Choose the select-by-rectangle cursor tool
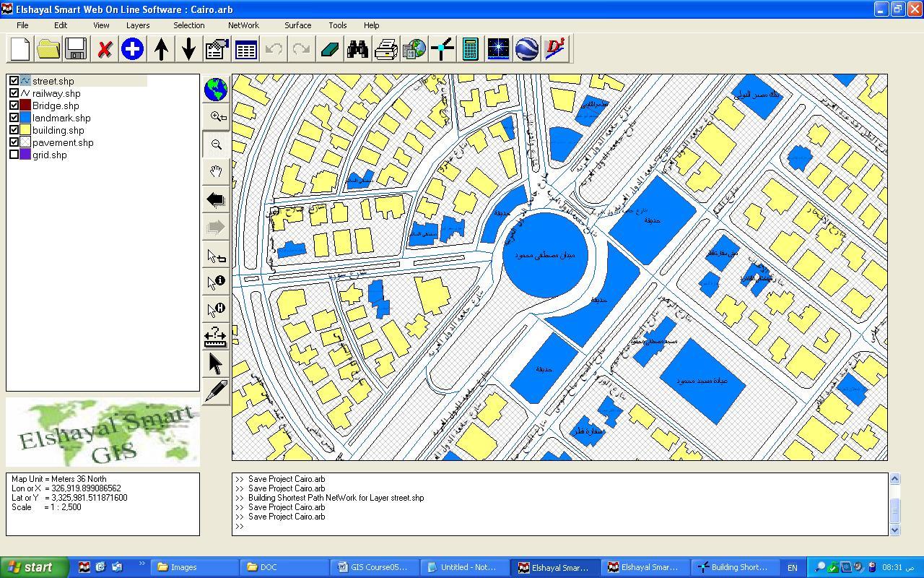 point(216,254)
